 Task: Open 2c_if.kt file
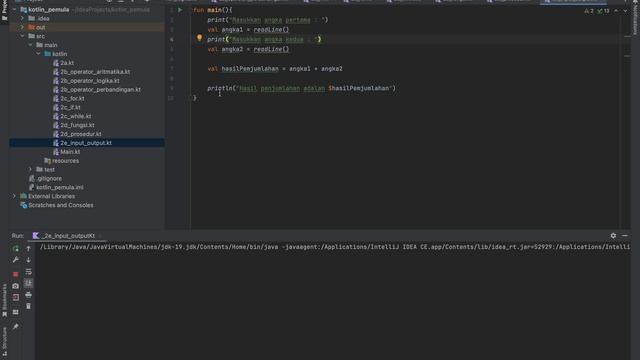(70, 107)
